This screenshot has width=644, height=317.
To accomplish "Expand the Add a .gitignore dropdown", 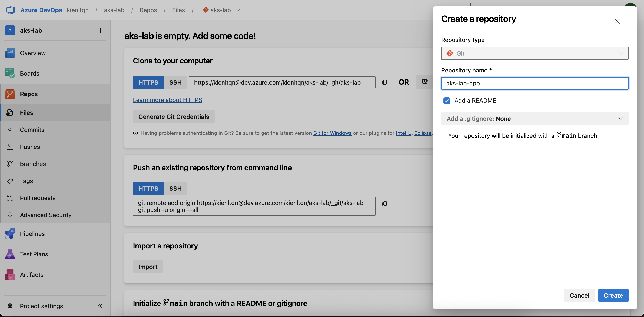I will 535,118.
